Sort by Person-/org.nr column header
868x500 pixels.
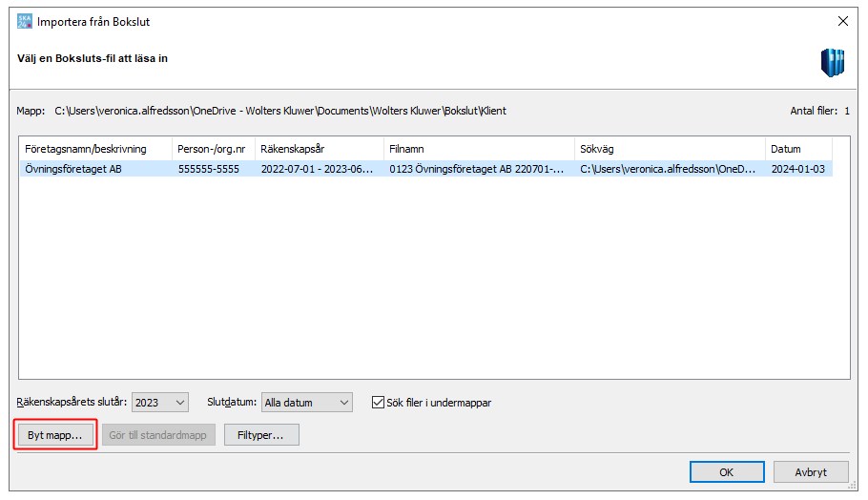tap(213, 149)
